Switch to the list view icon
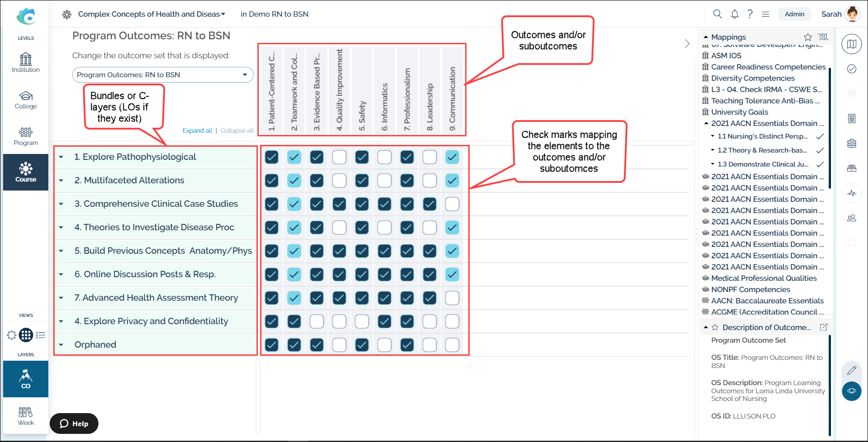This screenshot has height=442, width=868. [x=41, y=335]
